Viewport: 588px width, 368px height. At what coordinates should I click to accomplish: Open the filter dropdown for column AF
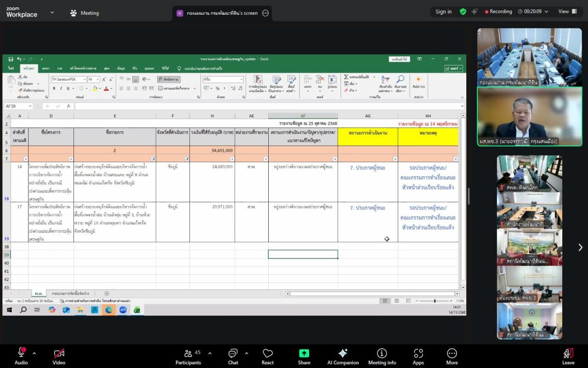coord(335,159)
